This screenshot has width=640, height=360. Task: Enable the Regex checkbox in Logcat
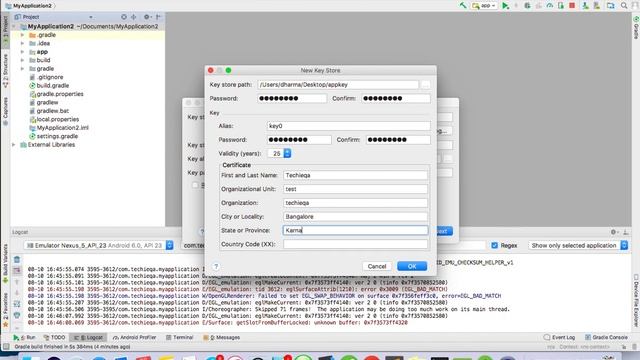click(494, 245)
